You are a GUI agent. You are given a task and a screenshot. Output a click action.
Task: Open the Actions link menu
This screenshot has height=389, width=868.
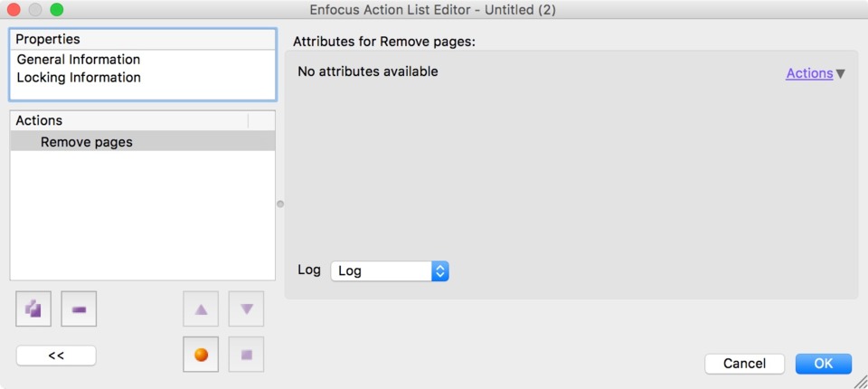click(809, 73)
